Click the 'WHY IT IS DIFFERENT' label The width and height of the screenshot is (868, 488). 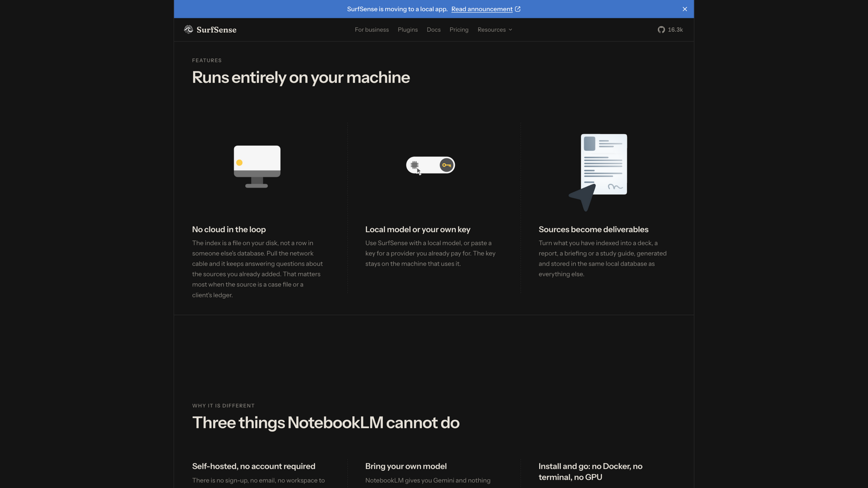[x=223, y=406]
